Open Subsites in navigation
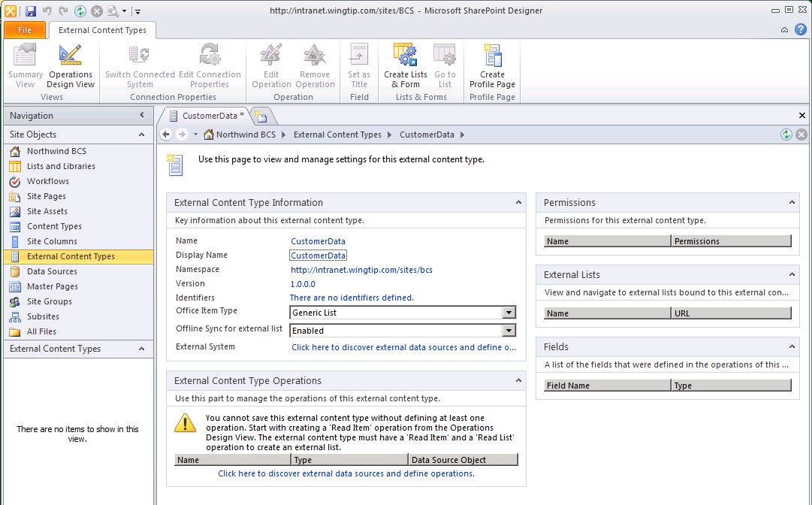Image resolution: width=812 pixels, height=505 pixels. [43, 316]
